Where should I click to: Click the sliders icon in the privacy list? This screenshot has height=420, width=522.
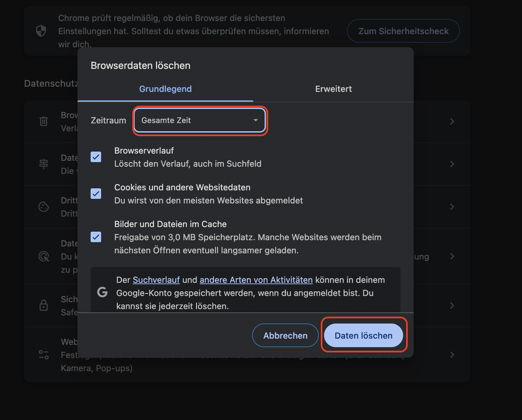[44, 164]
